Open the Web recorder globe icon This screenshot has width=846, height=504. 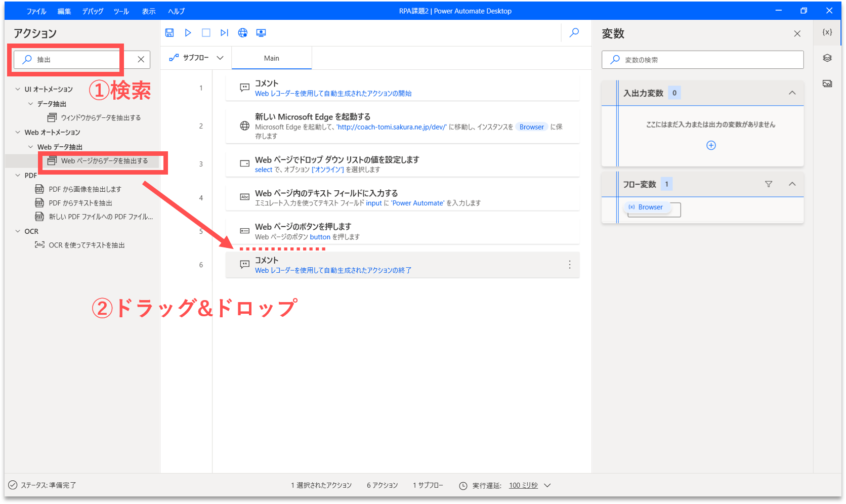243,33
